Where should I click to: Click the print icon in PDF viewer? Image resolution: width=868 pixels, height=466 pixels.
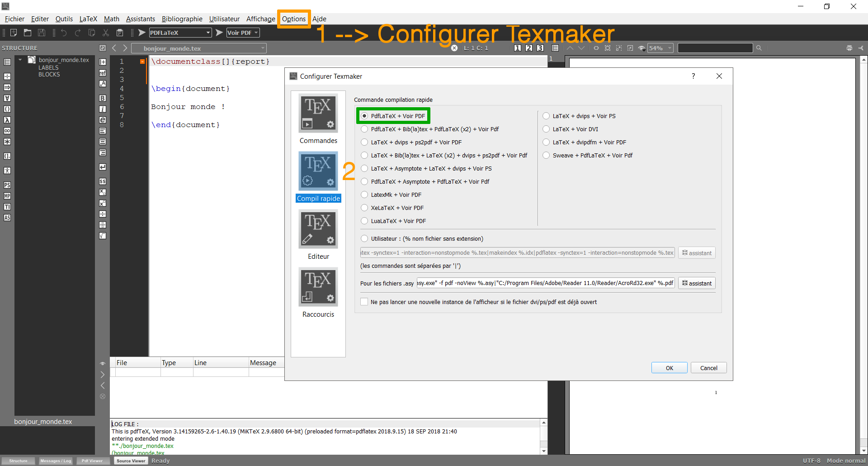point(849,48)
